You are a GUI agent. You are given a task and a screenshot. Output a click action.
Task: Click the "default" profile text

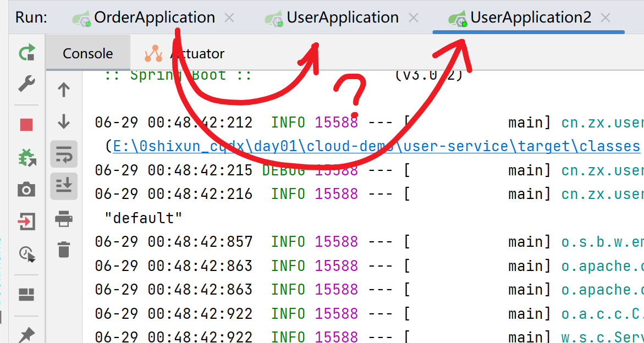point(144,218)
